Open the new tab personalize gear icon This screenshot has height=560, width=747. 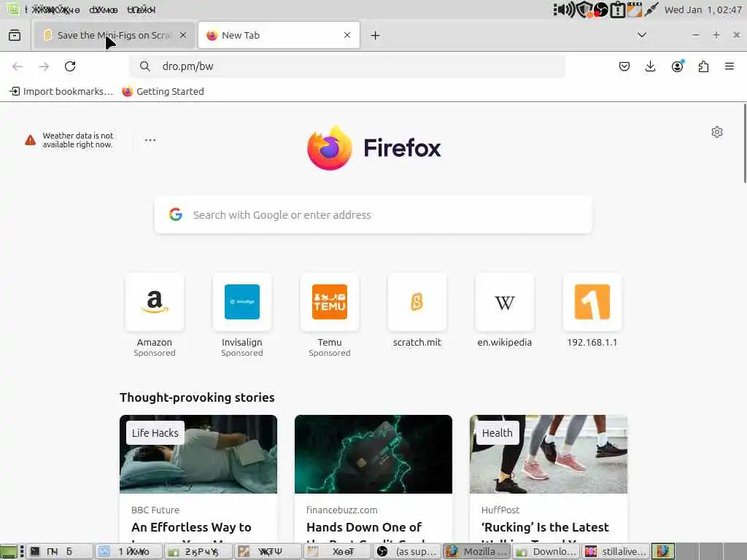coord(717,132)
